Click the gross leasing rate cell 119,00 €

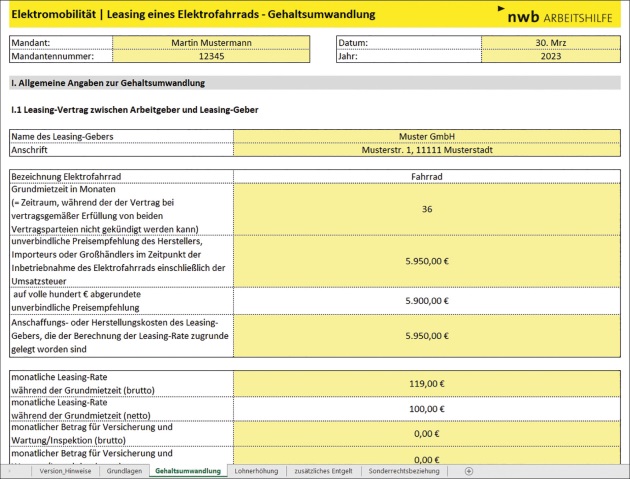coord(427,383)
